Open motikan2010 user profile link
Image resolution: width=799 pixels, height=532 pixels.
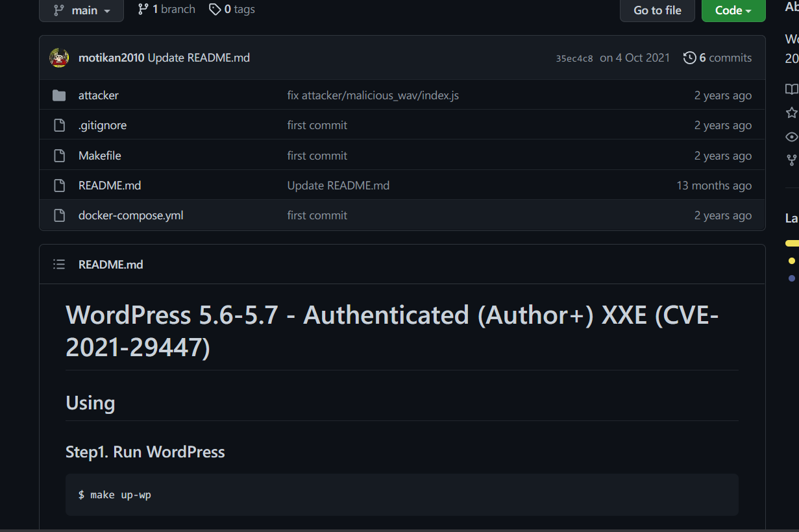112,58
